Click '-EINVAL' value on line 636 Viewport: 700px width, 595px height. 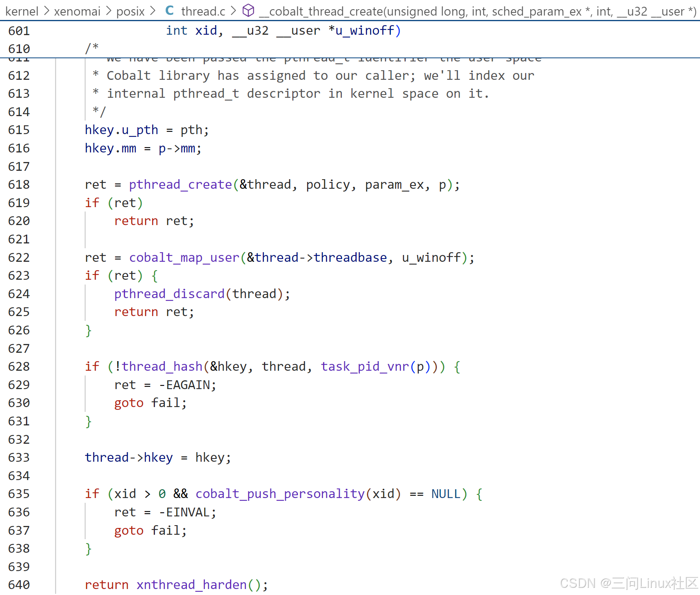point(184,512)
